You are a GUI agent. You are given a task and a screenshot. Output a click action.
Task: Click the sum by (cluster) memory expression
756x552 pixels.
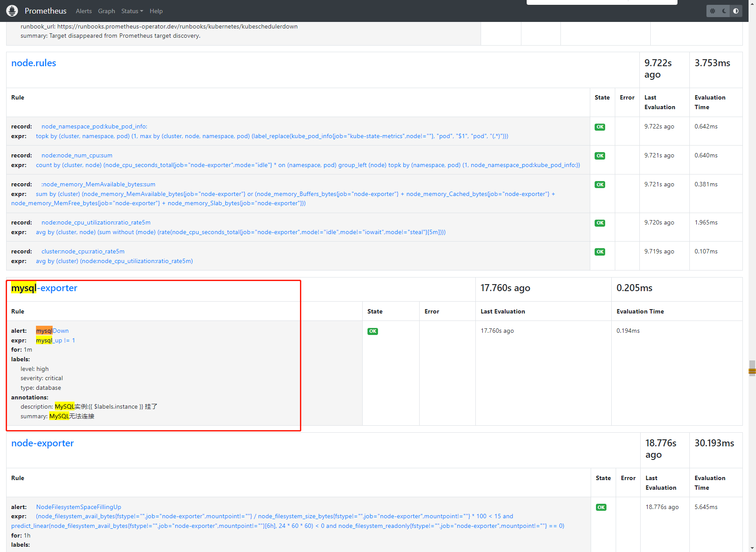(x=283, y=199)
